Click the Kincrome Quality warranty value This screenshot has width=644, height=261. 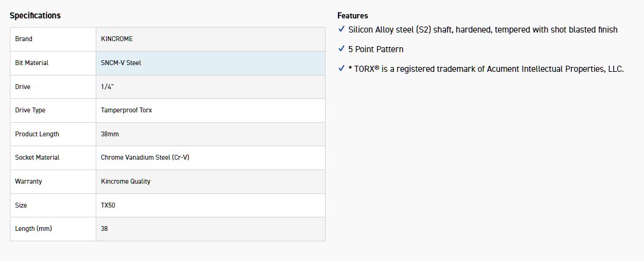point(126,182)
